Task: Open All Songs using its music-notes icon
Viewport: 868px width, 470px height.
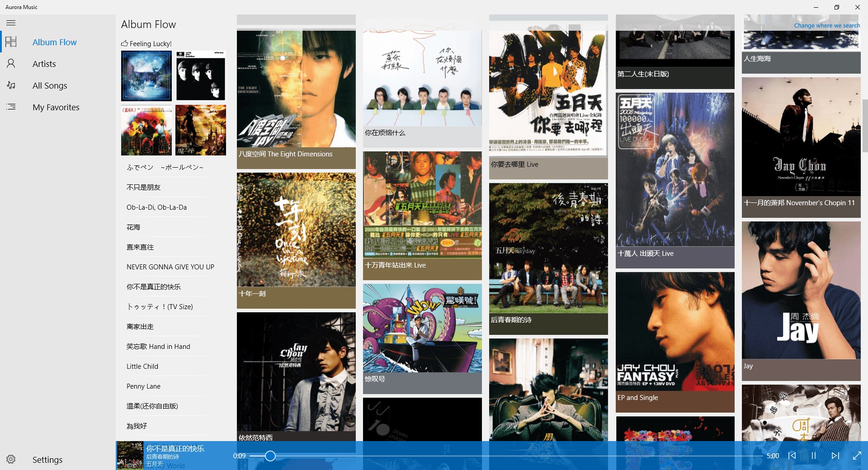Action: (11, 85)
